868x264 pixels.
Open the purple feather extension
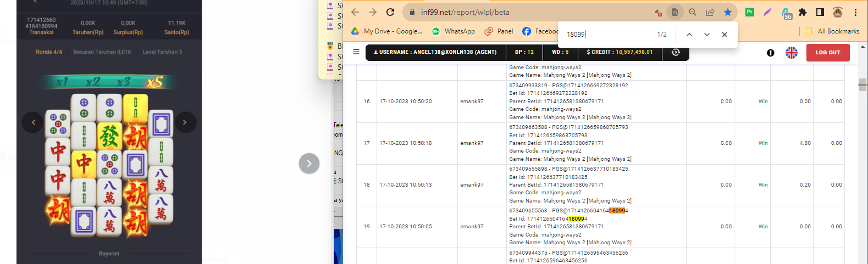(767, 12)
